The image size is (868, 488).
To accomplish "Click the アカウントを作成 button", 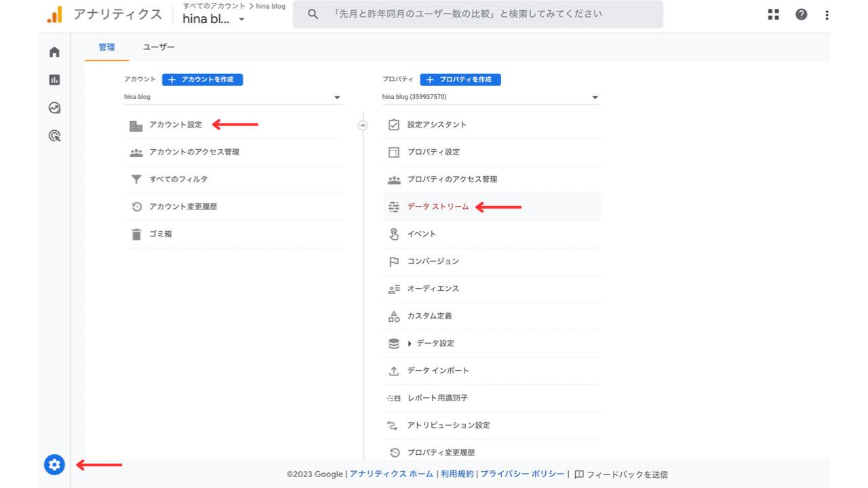I will (x=202, y=79).
